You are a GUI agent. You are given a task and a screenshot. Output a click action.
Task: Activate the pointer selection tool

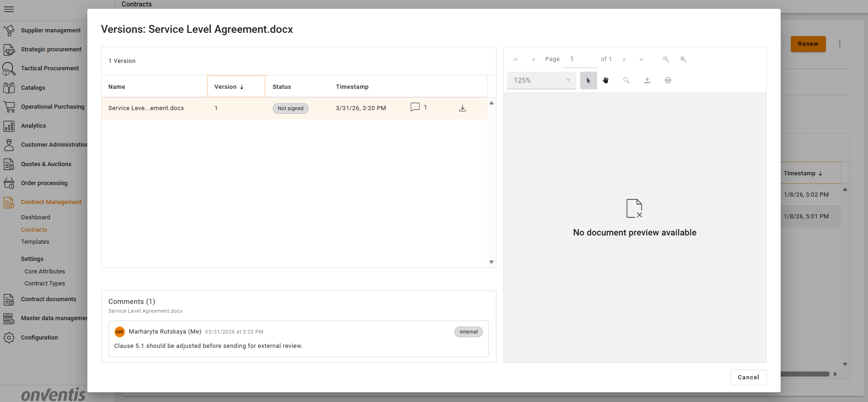pyautogui.click(x=588, y=80)
